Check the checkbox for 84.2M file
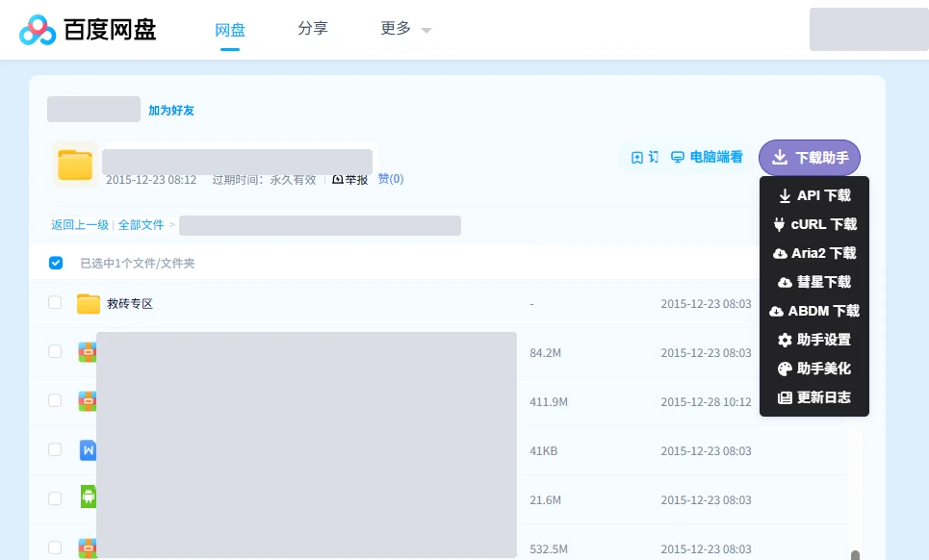This screenshot has height=560, width=929. point(55,351)
